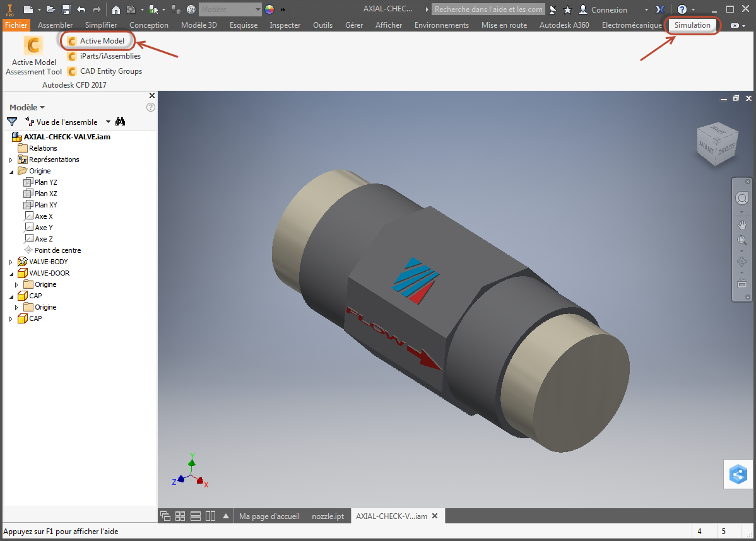Select the Zoom tool in navigation bar
This screenshot has width=756, height=541.
point(742,240)
